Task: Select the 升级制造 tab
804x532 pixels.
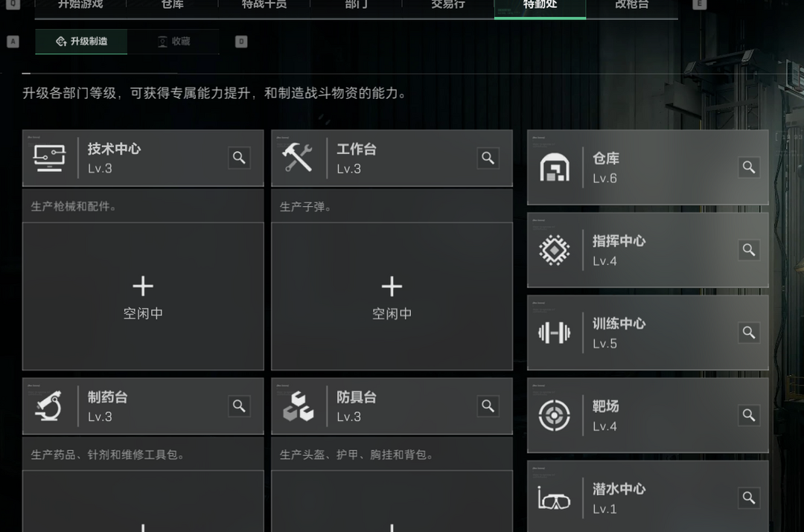Action: click(81, 42)
